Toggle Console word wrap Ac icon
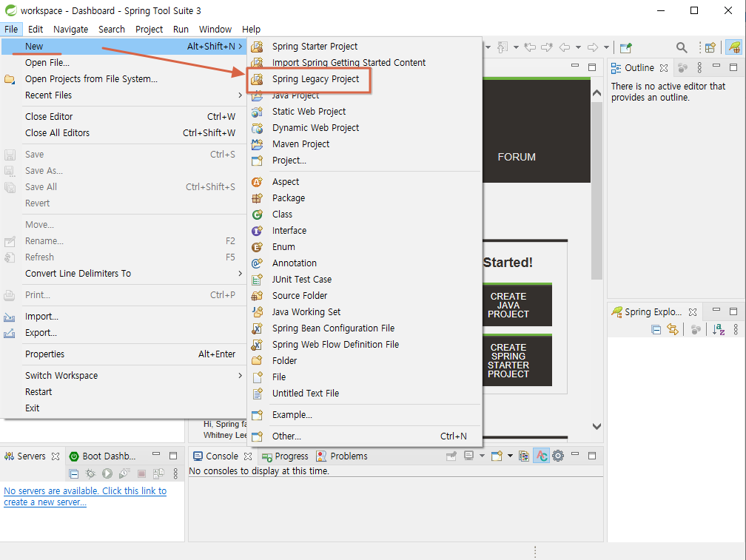Image resolution: width=746 pixels, height=560 pixels. [x=542, y=456]
